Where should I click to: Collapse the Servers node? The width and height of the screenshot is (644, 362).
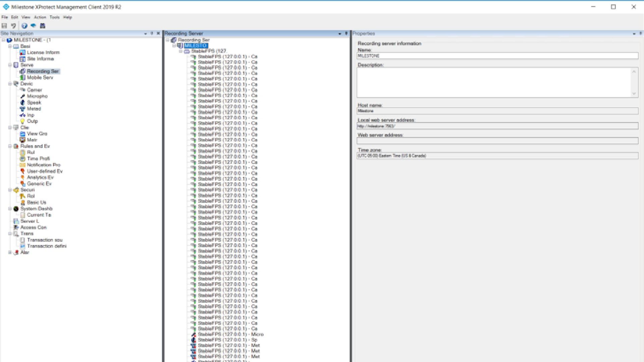pos(10,65)
